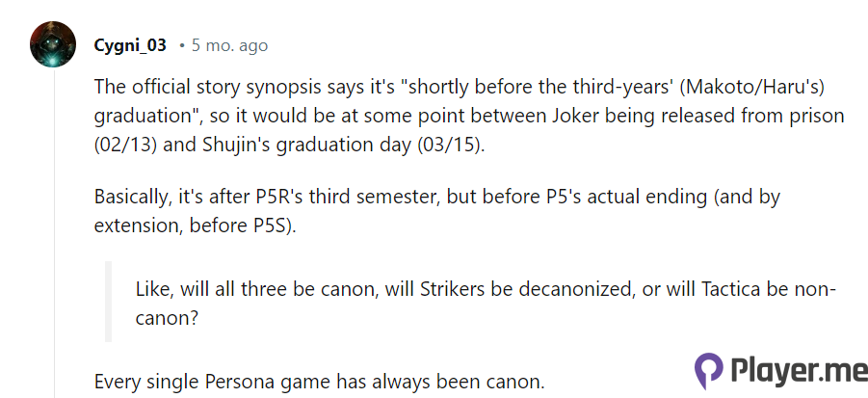Click the Cygni_03 user avatar
This screenshot has height=398, width=868.
coord(53,45)
